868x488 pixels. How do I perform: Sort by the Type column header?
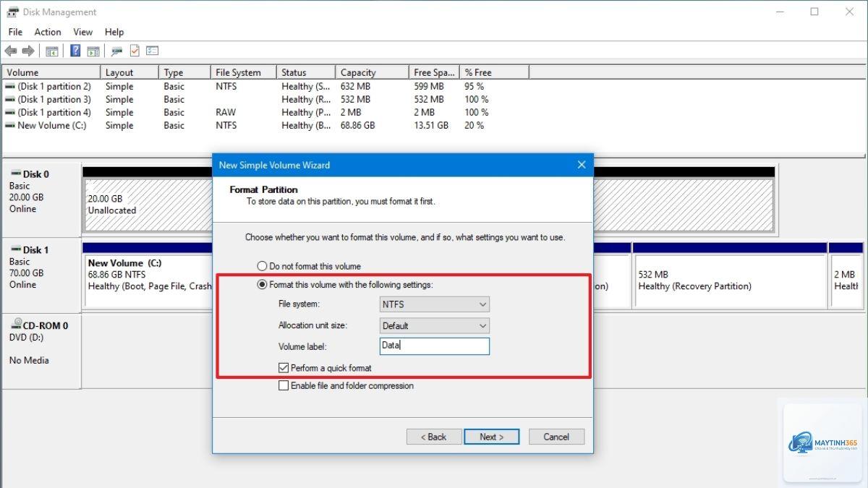tap(184, 72)
